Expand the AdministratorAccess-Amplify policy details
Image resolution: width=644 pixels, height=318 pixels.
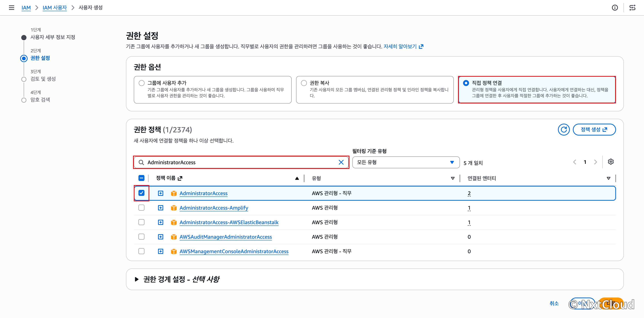coord(160,208)
